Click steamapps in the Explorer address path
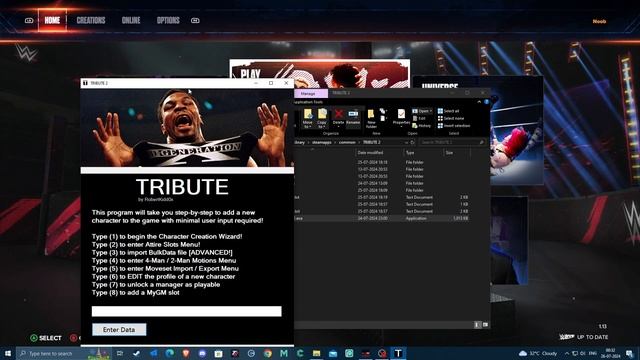The image size is (640, 360). (322, 142)
